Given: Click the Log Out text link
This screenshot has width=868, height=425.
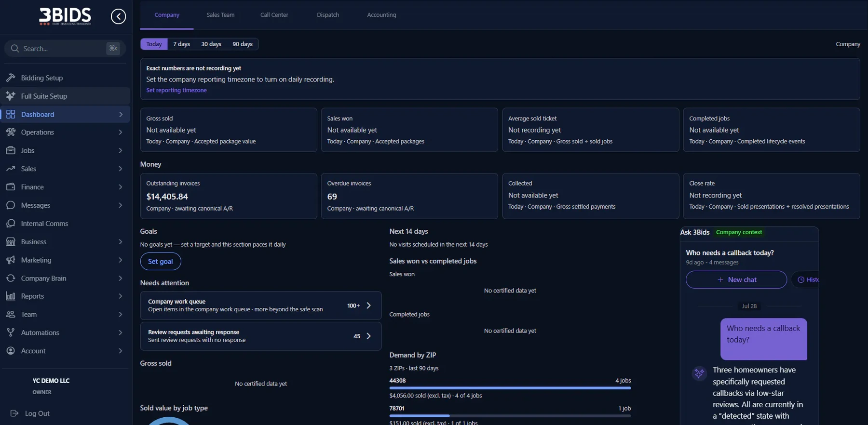Looking at the screenshot, I should tap(37, 413).
